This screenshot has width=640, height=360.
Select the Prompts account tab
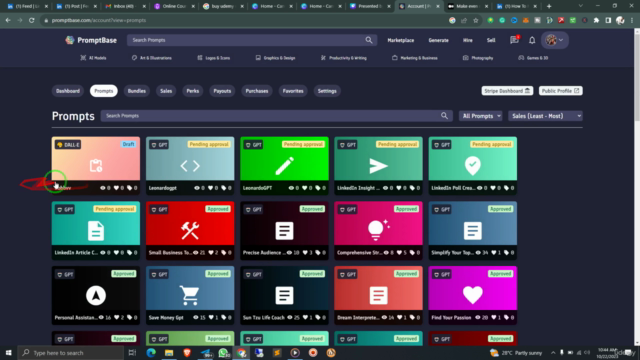104,91
